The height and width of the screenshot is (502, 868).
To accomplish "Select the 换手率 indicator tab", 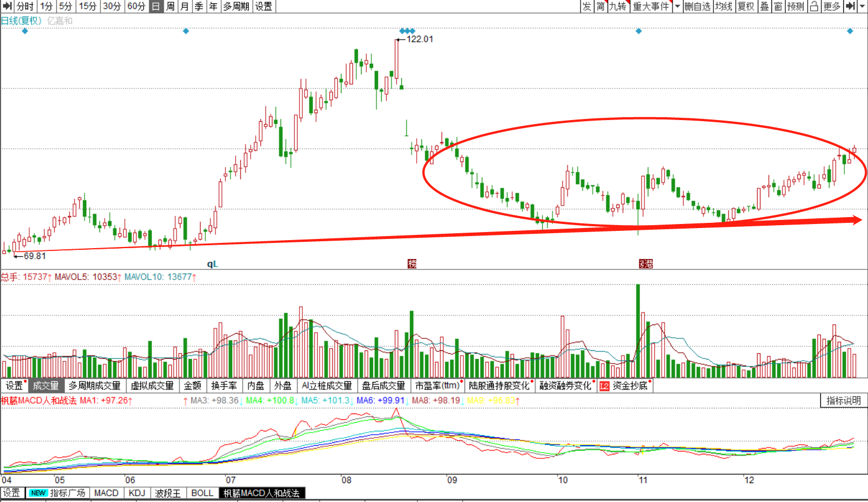I will 224,386.
